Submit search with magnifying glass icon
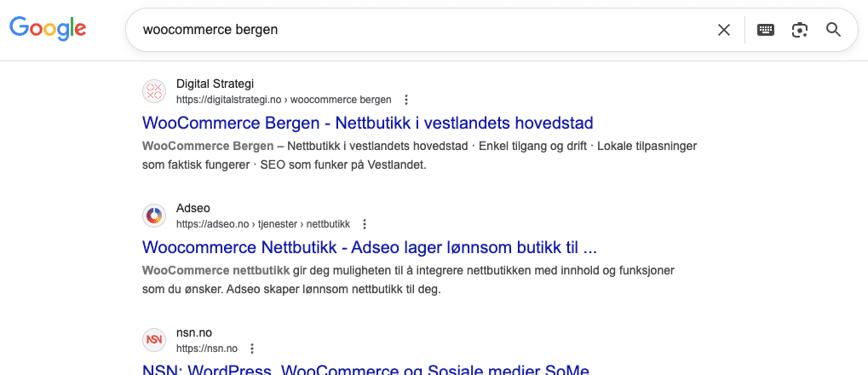868x375 pixels. click(x=834, y=31)
